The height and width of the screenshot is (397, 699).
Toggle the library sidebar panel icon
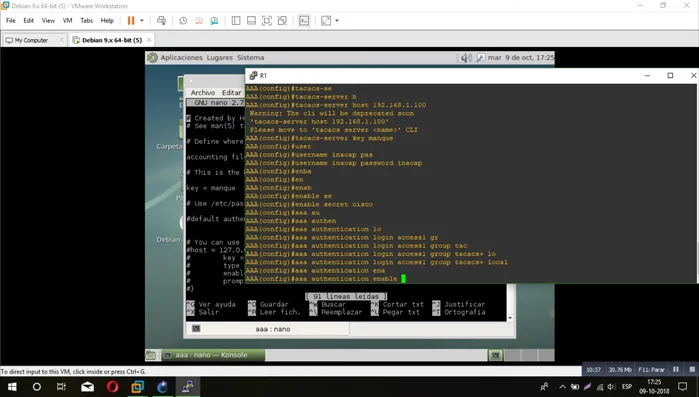click(x=236, y=20)
